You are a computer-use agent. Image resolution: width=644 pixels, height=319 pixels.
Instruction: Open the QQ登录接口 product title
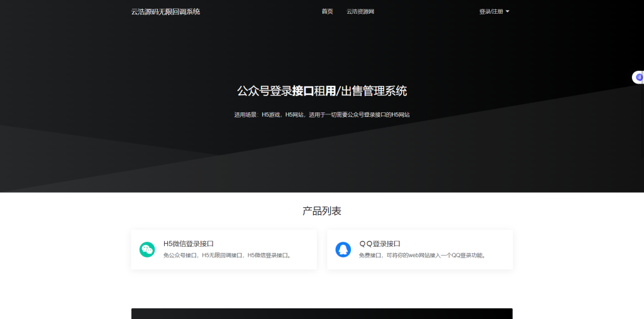click(380, 244)
